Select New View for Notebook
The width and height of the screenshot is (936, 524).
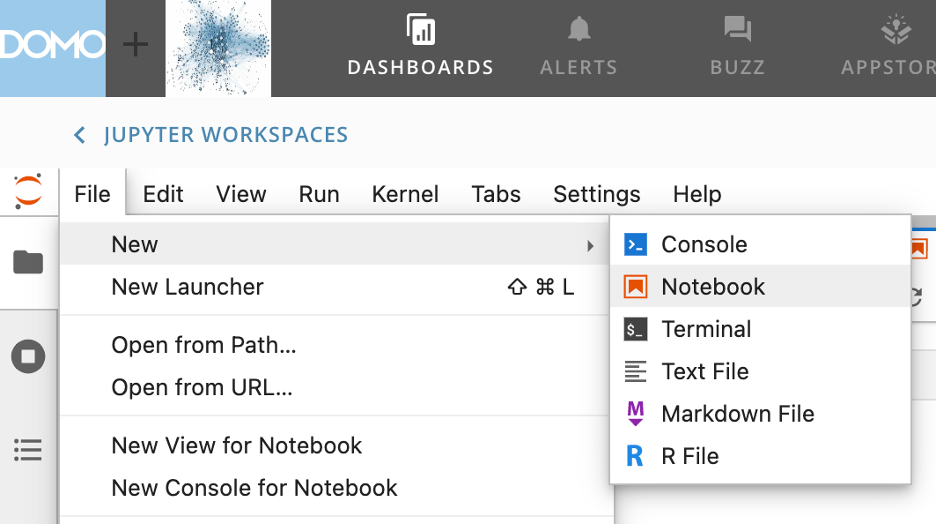(335, 445)
